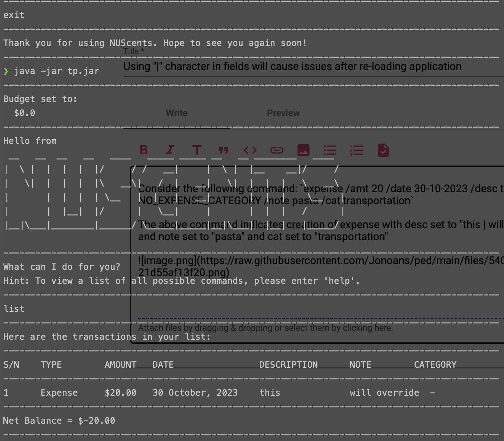
Task: Insert a hyperlink with the link icon
Action: (x=277, y=150)
